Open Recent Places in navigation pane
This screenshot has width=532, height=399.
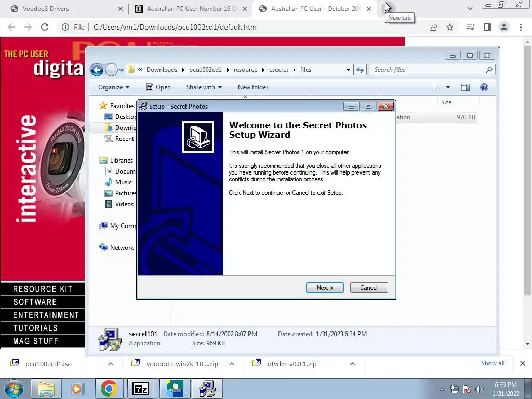point(119,138)
